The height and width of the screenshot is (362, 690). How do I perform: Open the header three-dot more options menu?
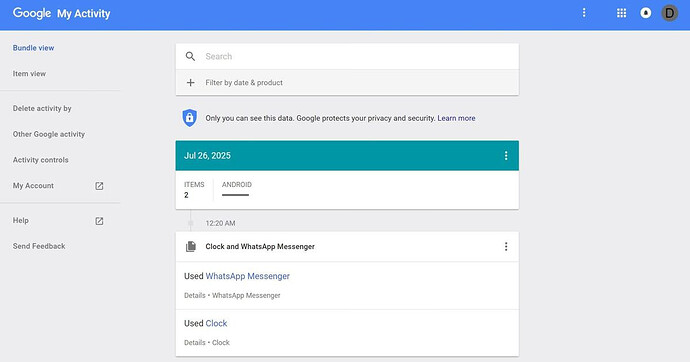584,13
